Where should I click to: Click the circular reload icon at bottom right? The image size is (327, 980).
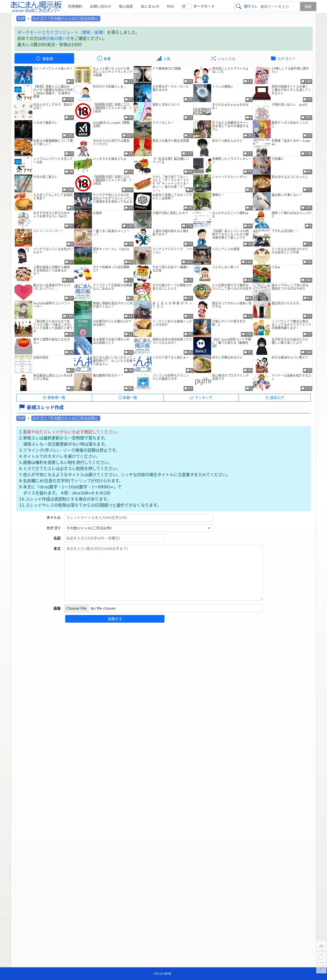point(321,957)
